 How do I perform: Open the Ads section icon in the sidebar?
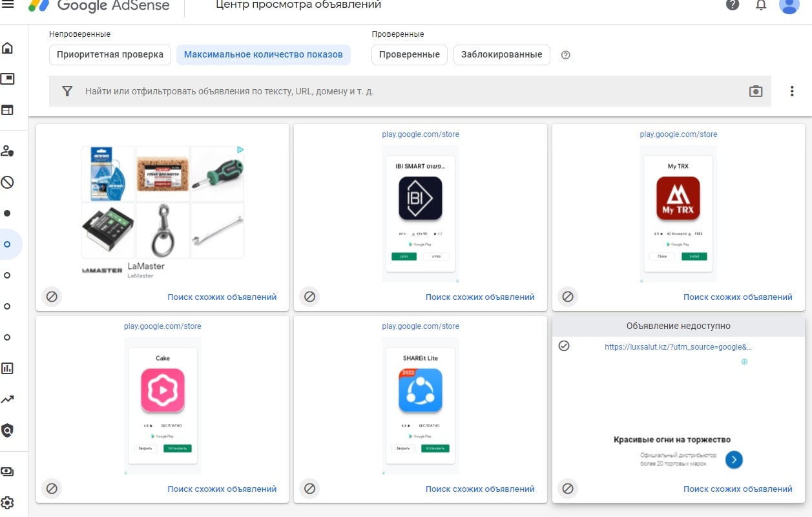point(8,79)
